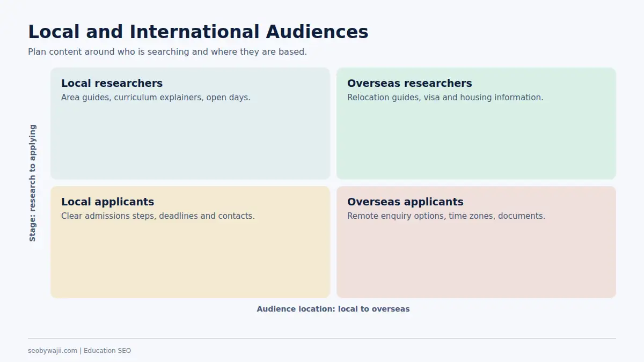Select the axis label Audience location: local to overseas
Image resolution: width=644 pixels, height=362 pixels.
click(x=333, y=309)
